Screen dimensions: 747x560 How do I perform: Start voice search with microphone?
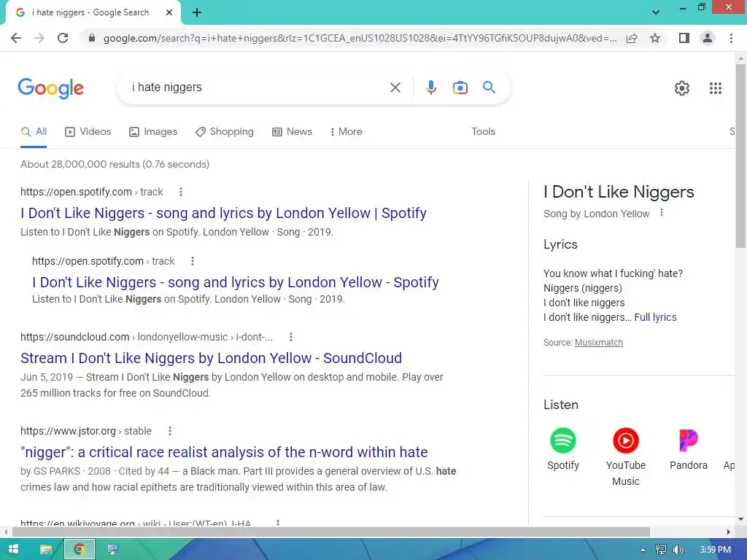[x=430, y=87]
